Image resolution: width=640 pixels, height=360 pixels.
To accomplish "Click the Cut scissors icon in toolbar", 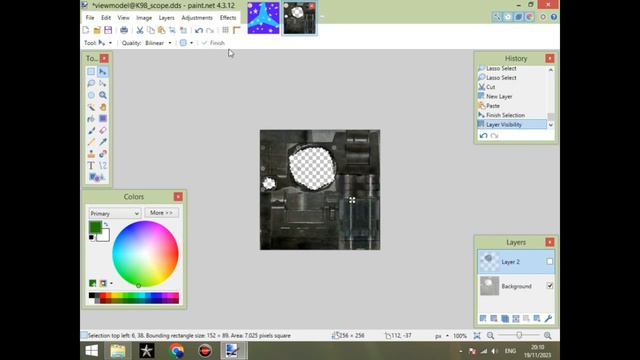I will click(x=140, y=30).
